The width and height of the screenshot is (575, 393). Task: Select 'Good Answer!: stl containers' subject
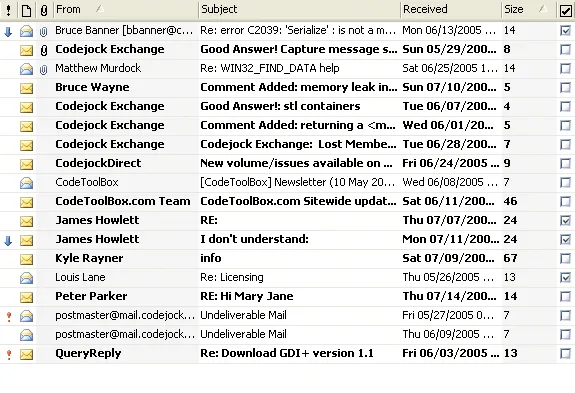tap(280, 106)
